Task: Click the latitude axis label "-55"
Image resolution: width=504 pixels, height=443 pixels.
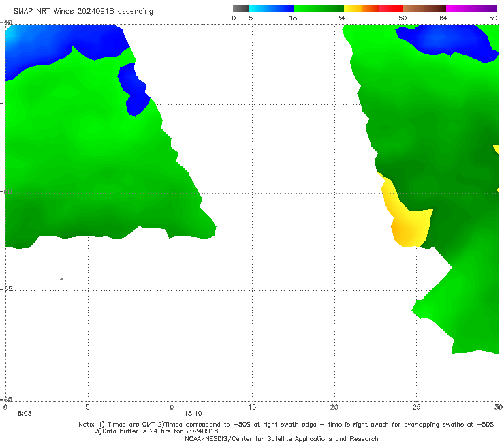Action: (6, 289)
